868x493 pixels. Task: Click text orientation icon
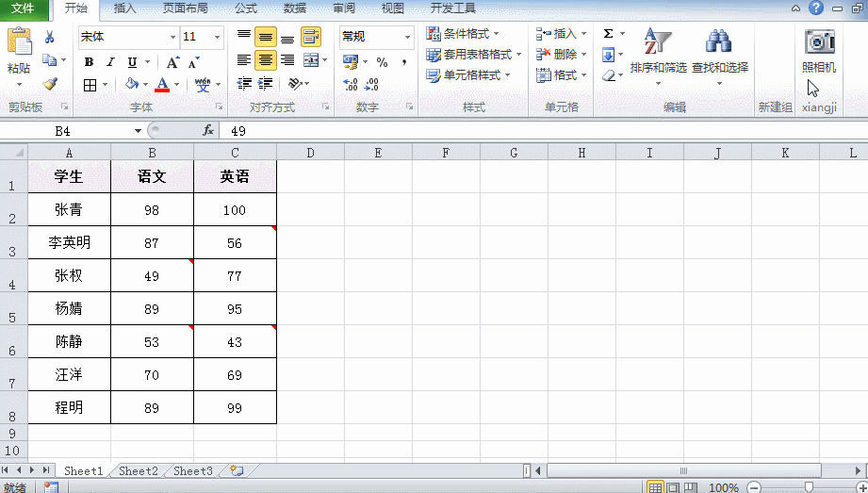pos(295,84)
